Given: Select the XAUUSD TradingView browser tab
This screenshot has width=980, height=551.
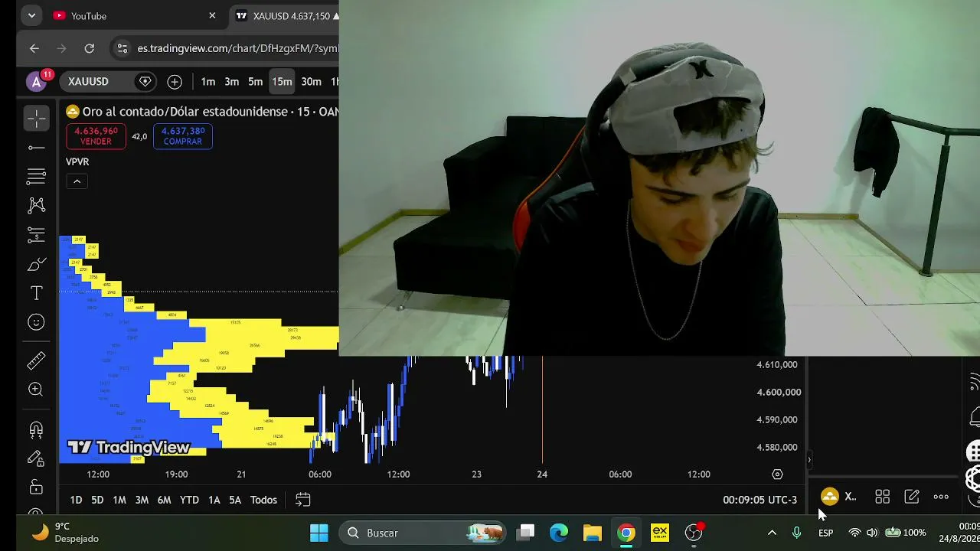Looking at the screenshot, I should [x=285, y=16].
